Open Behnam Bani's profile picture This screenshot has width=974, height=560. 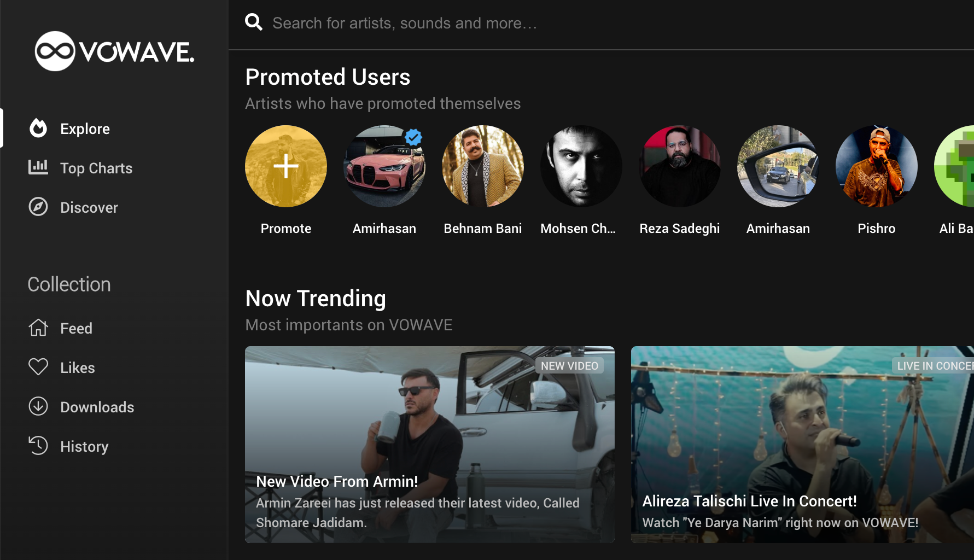(483, 166)
